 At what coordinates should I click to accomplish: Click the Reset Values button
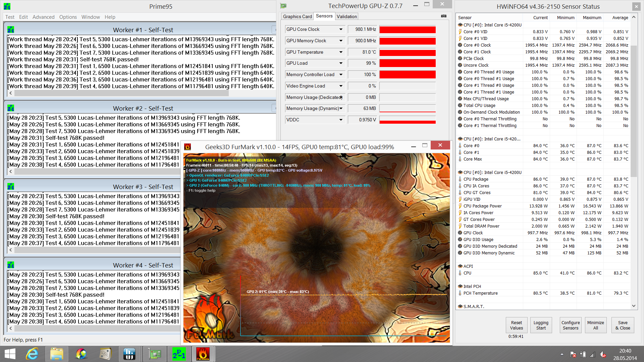516,325
